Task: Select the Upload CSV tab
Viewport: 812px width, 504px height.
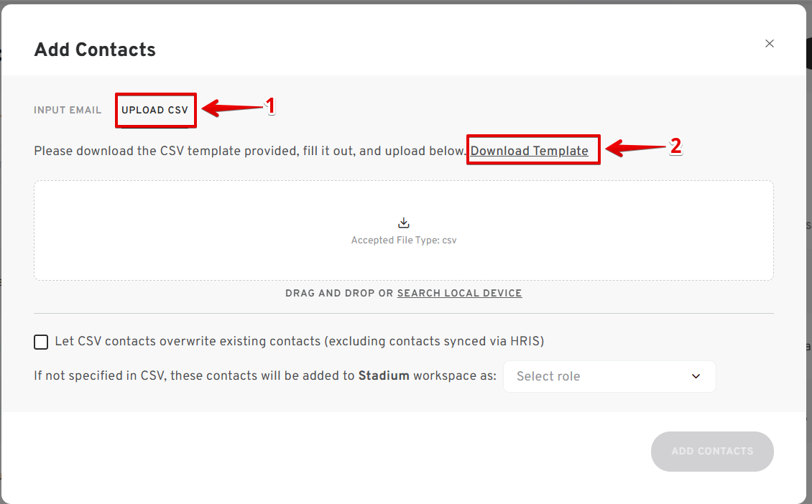Action: pos(154,111)
